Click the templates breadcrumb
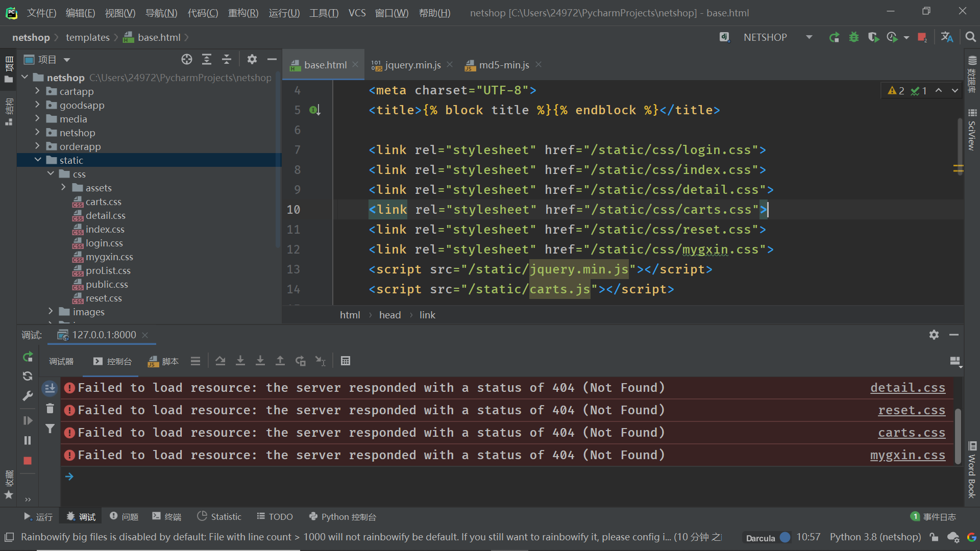This screenshot has width=980, height=551. pyautogui.click(x=88, y=37)
